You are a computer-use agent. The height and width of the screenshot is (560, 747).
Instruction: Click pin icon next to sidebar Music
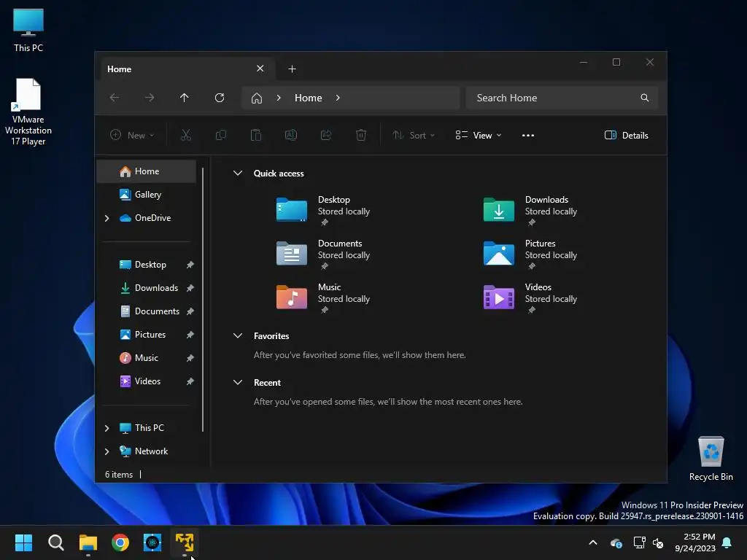(190, 358)
